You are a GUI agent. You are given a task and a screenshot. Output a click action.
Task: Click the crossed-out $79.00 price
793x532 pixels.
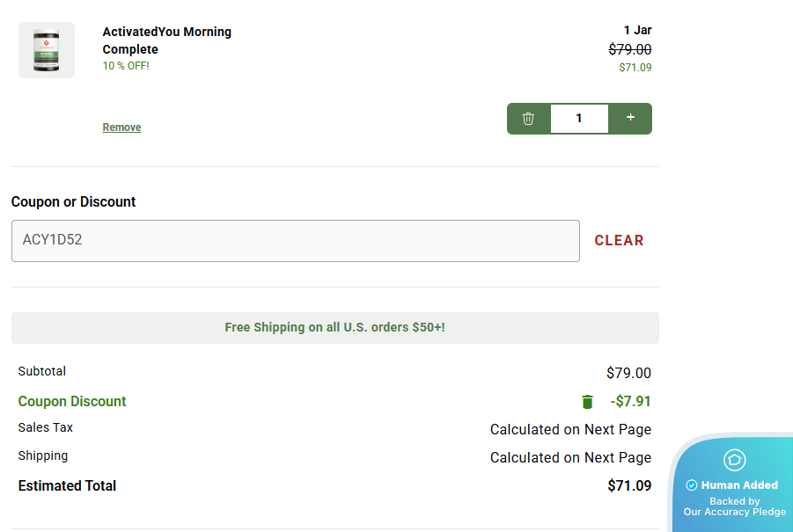pos(630,50)
